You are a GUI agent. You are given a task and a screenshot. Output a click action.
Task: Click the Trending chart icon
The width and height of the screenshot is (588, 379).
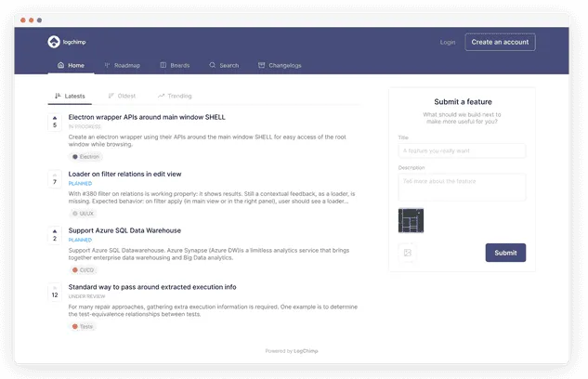[x=161, y=96]
